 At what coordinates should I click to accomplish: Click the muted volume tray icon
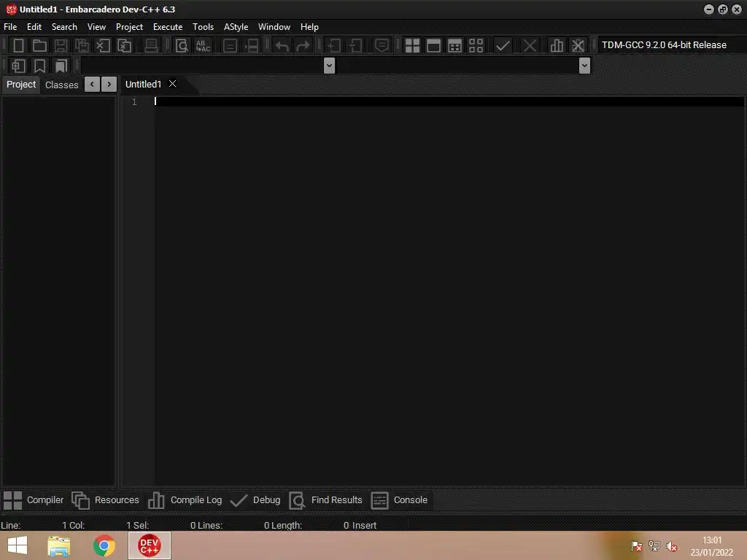point(672,546)
